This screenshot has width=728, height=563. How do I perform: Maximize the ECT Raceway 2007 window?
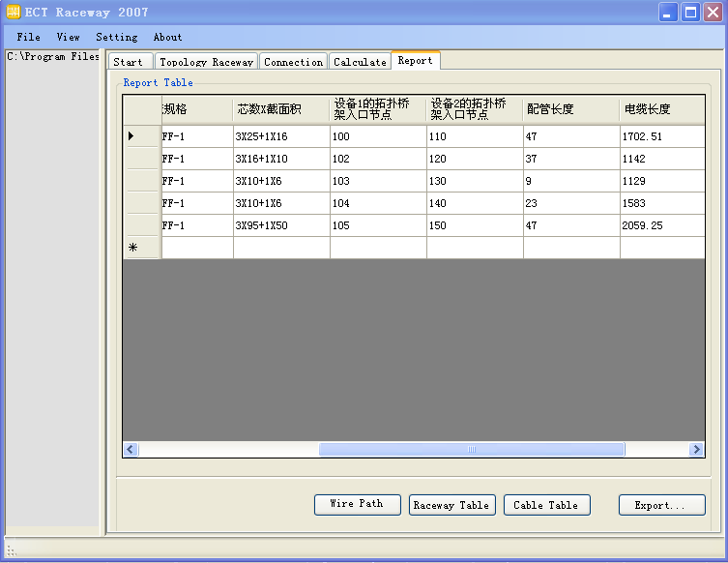(x=690, y=12)
